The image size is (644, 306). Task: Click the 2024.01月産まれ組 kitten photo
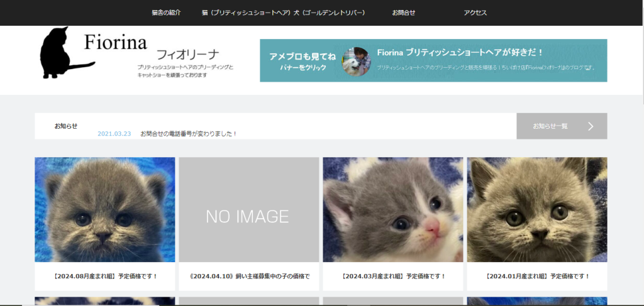pyautogui.click(x=536, y=209)
